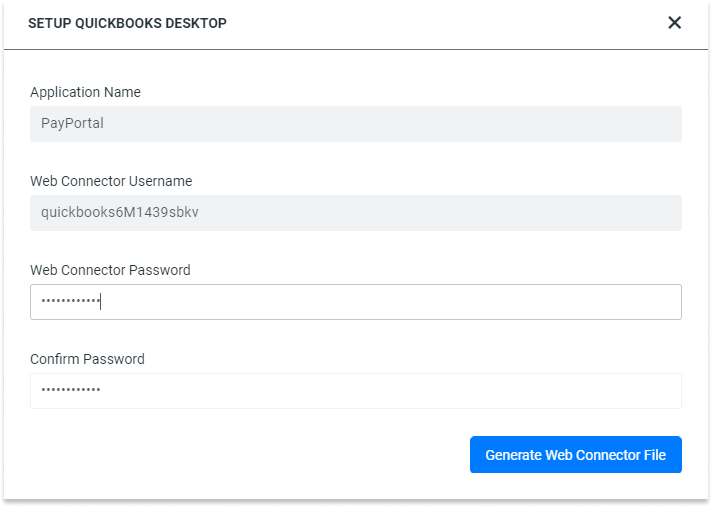The height and width of the screenshot is (507, 712).
Task: Click the word Username in the second label
Action: pyautogui.click(x=160, y=181)
